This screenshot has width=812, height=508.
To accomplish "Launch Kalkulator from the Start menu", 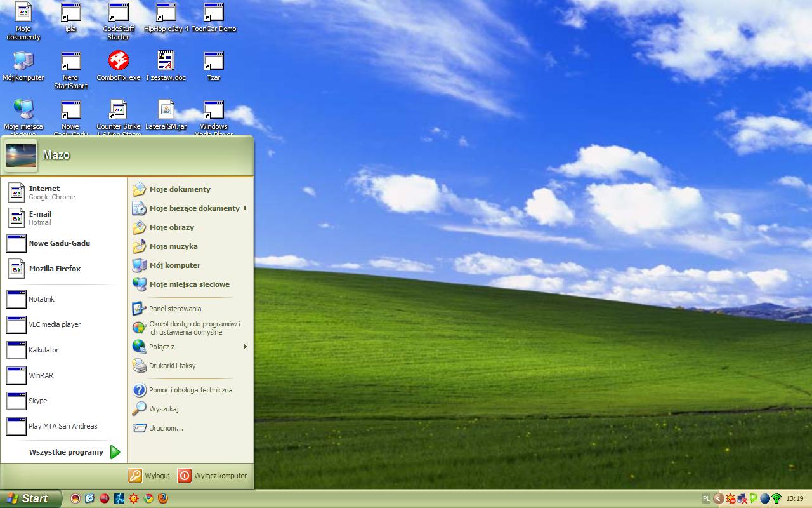I will (x=43, y=350).
